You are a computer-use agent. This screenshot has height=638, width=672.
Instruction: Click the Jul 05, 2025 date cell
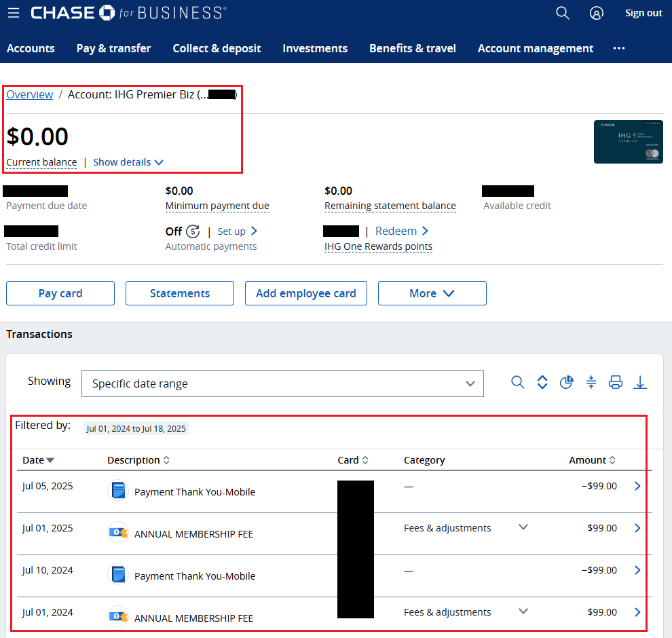pos(48,486)
